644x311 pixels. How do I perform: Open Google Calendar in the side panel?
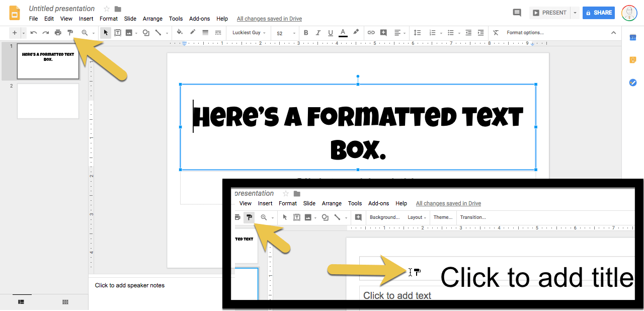tap(632, 37)
